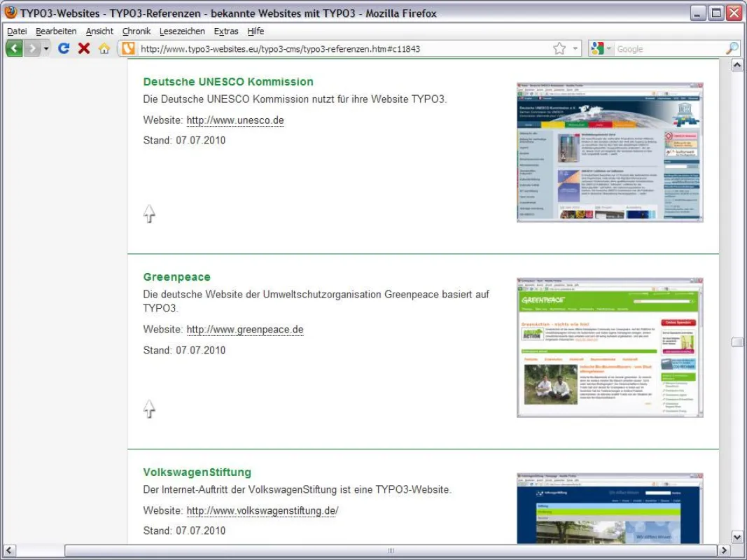The height and width of the screenshot is (560, 747).
Task: Click the Back navigation arrow
Action: click(14, 48)
